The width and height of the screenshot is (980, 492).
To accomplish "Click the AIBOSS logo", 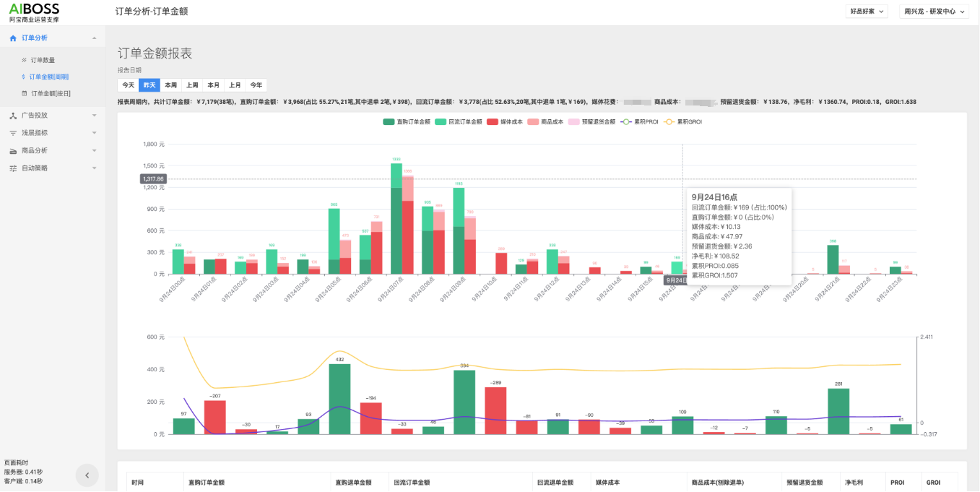I will [x=34, y=12].
